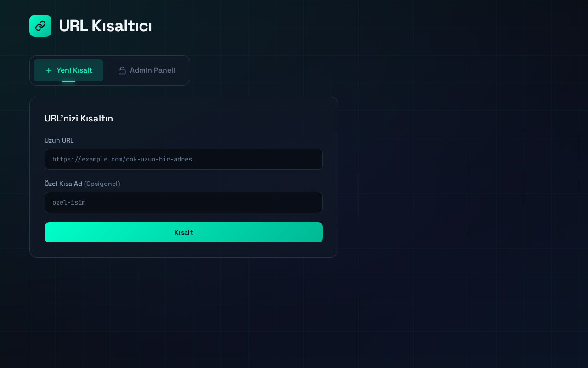Click the "Admin Paneli" label text
Viewport: 588px width, 368px height.
coord(153,70)
